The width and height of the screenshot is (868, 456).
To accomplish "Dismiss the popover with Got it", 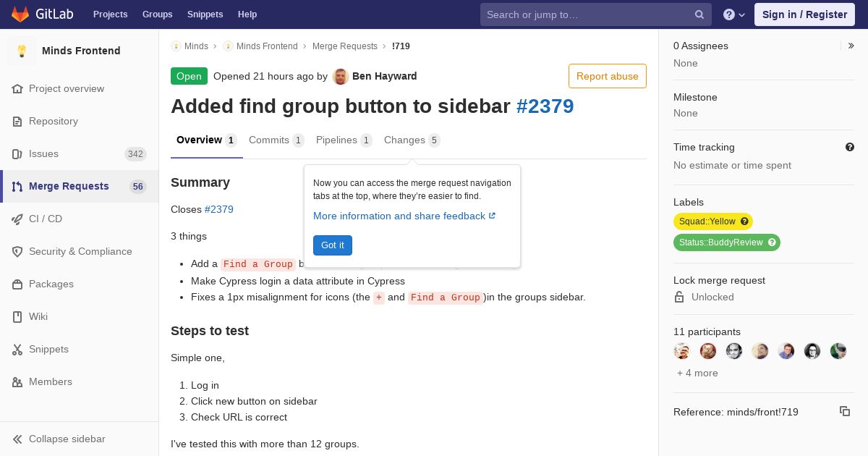I will (333, 245).
